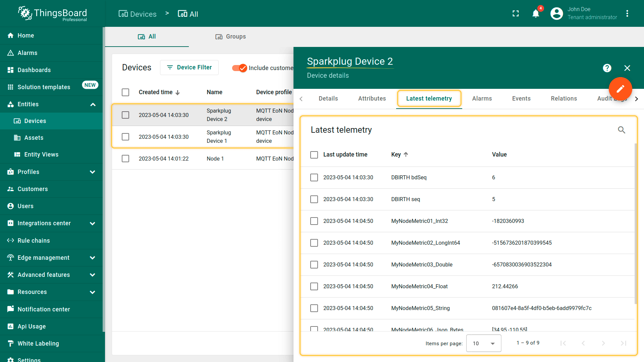Expand the Profiles sidebar section

tap(93, 172)
